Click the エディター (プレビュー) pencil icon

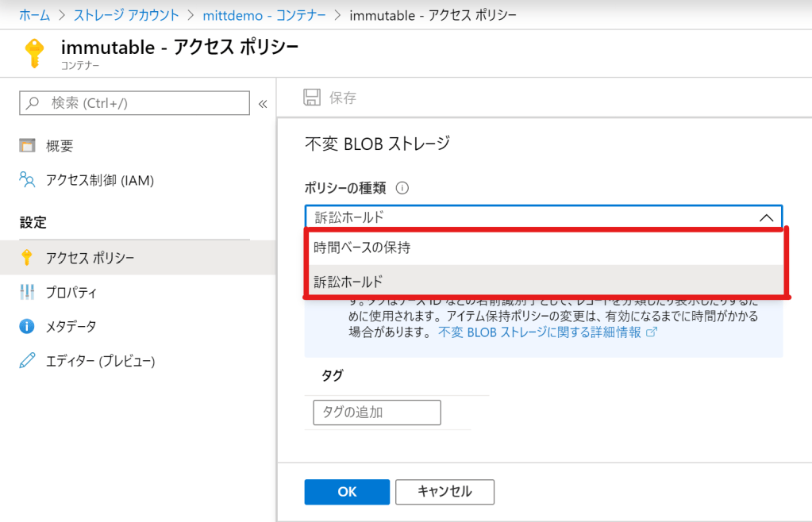28,361
